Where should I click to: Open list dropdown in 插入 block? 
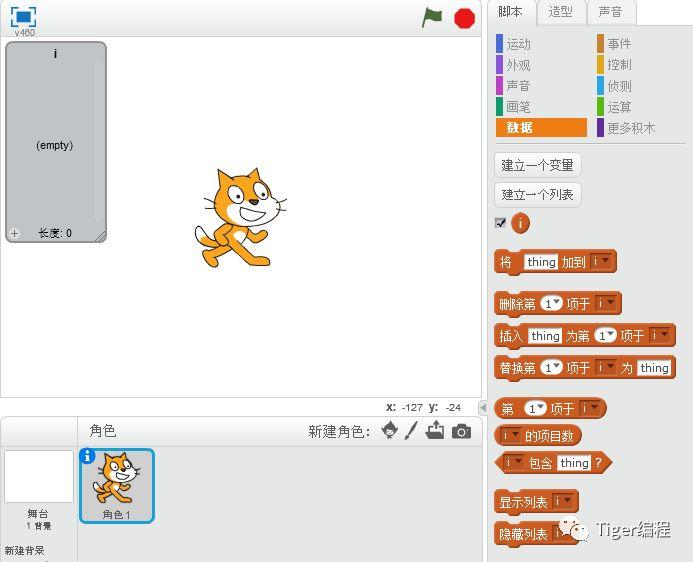pos(660,336)
